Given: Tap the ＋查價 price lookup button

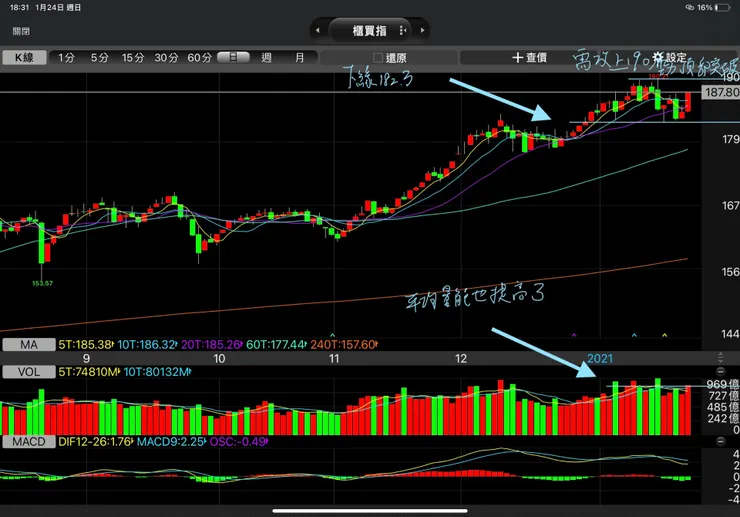Looking at the screenshot, I should [x=530, y=58].
